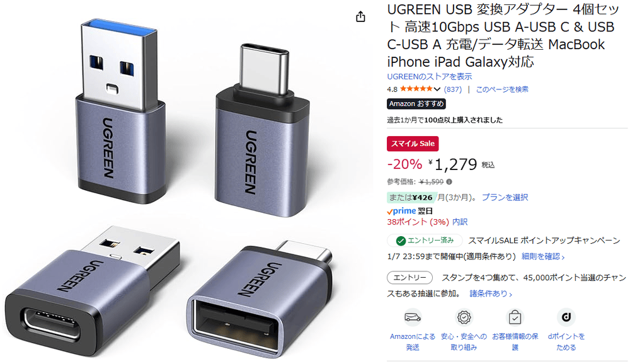Click info icon next to reference price

[449, 181]
